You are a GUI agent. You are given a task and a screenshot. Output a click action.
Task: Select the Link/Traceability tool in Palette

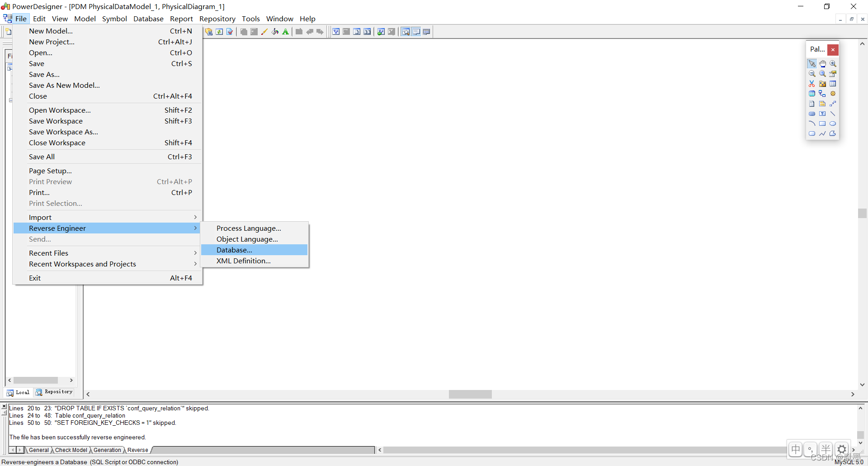click(x=833, y=104)
